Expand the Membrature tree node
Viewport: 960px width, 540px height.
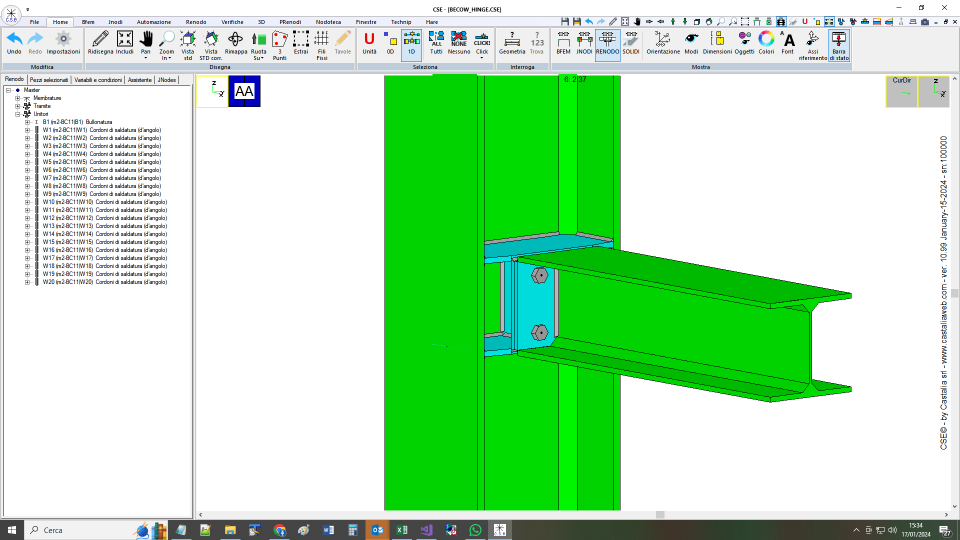(18, 98)
